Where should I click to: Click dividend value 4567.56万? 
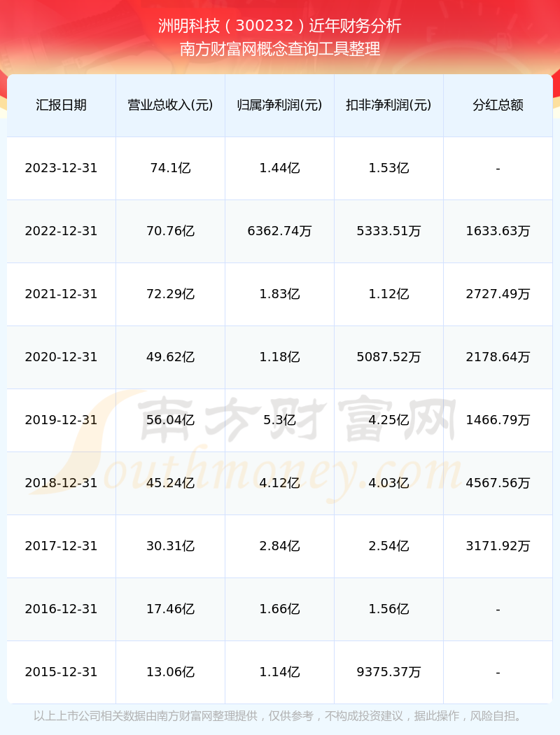498,483
